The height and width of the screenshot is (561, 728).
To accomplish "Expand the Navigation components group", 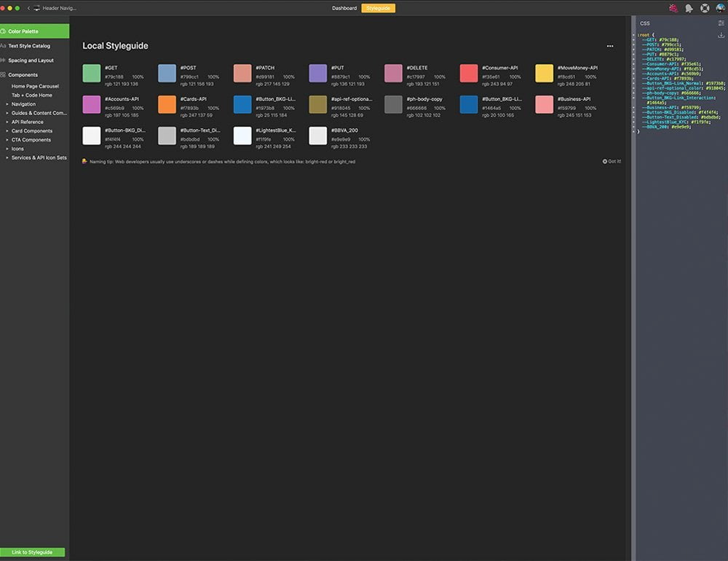I will point(7,104).
